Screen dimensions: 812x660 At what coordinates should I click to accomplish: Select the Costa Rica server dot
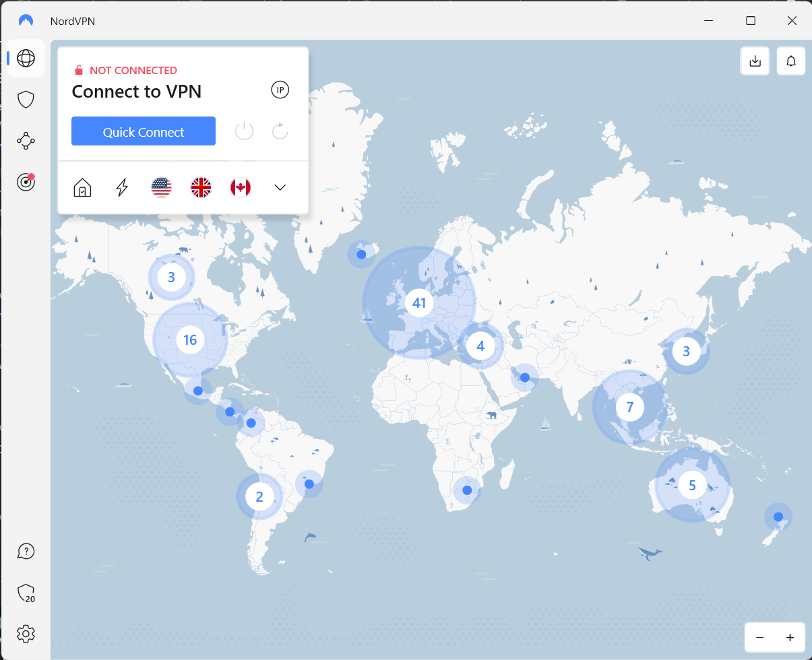click(230, 411)
